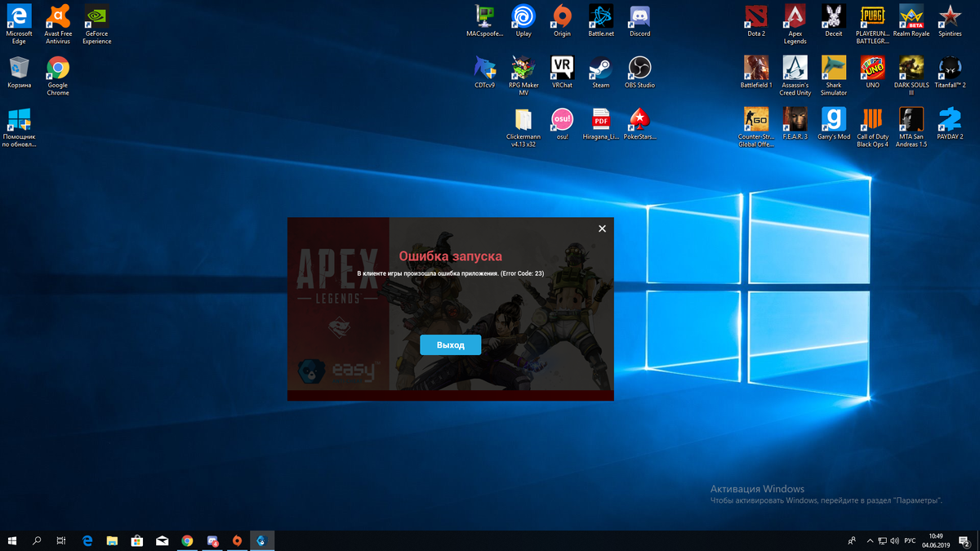The width and height of the screenshot is (980, 551).
Task: Launch PokerStars desktop shortcut
Action: [x=640, y=124]
